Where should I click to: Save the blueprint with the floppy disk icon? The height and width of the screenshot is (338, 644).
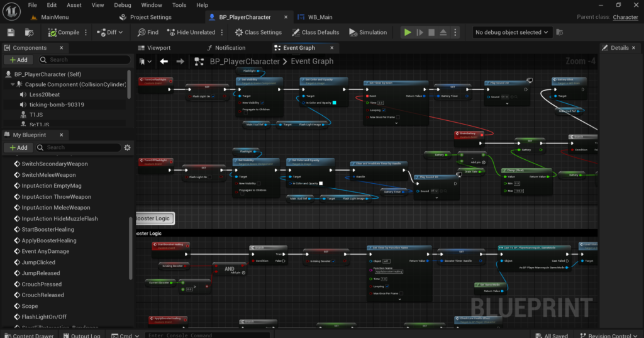click(11, 33)
